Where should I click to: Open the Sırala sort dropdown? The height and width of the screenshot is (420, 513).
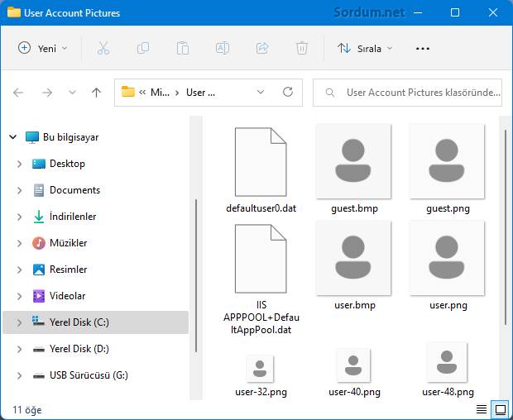coord(365,49)
